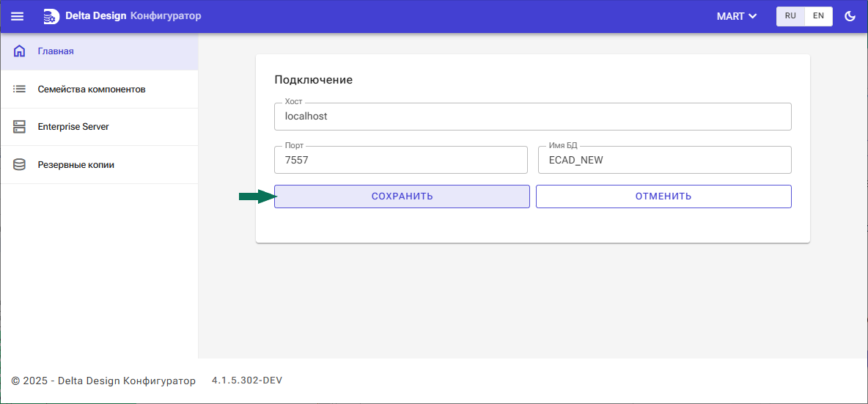The height and width of the screenshot is (404, 868).
Task: Click the backups database icon
Action: click(x=20, y=165)
